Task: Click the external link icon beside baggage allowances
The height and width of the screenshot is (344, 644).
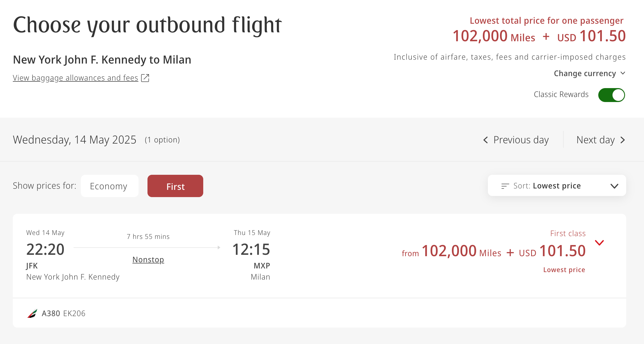Action: (x=146, y=78)
